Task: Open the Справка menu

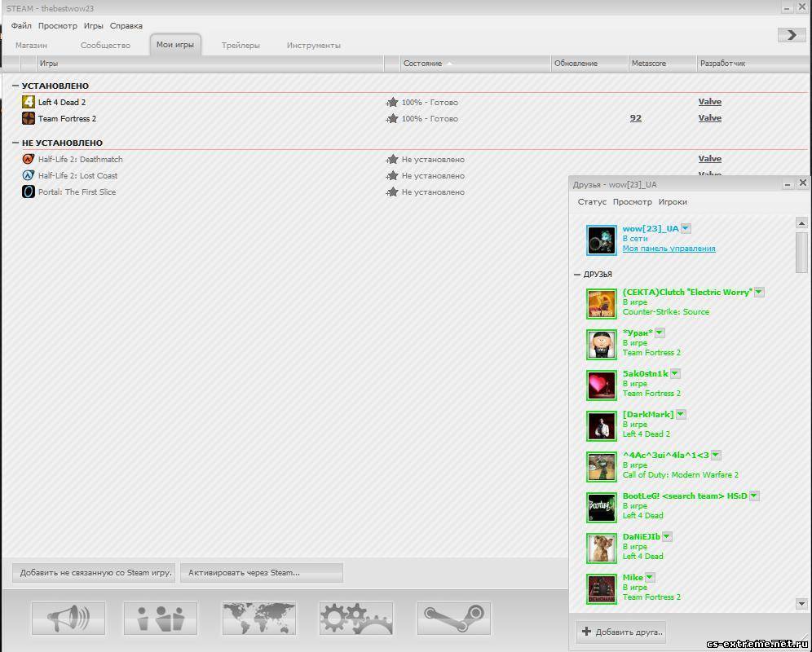Action: click(x=126, y=26)
